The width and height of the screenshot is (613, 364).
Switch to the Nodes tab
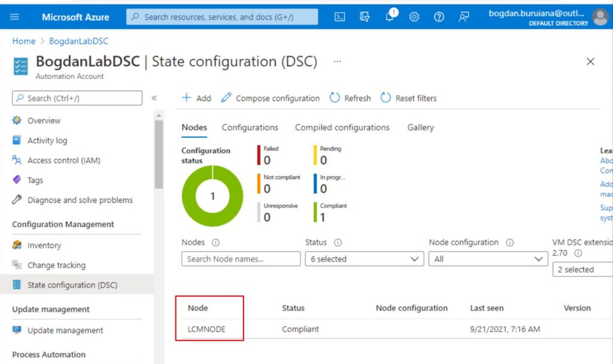[195, 128]
